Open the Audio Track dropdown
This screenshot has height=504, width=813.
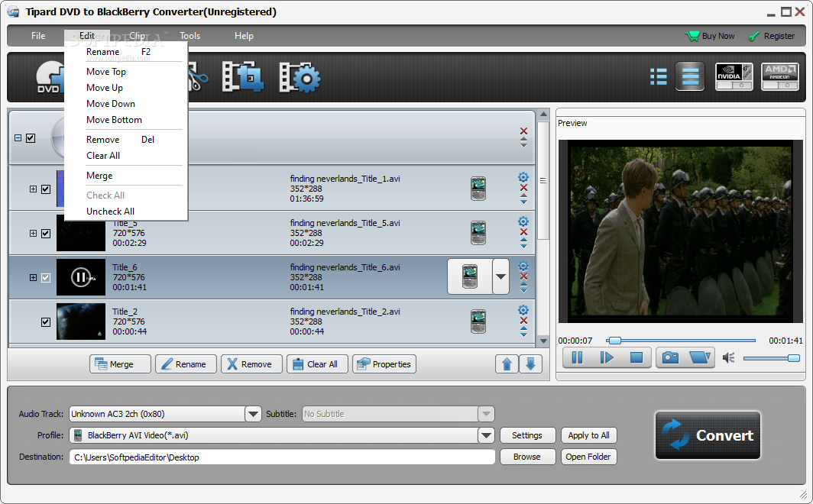pos(253,414)
